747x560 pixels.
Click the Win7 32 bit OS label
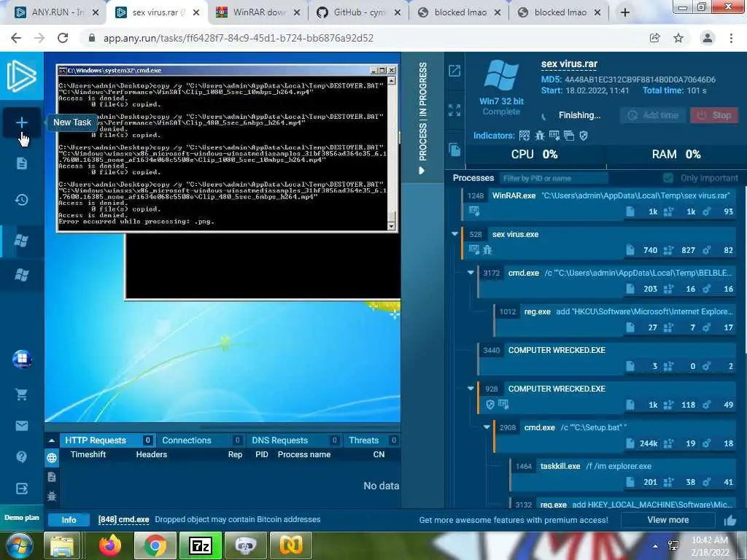click(x=501, y=101)
